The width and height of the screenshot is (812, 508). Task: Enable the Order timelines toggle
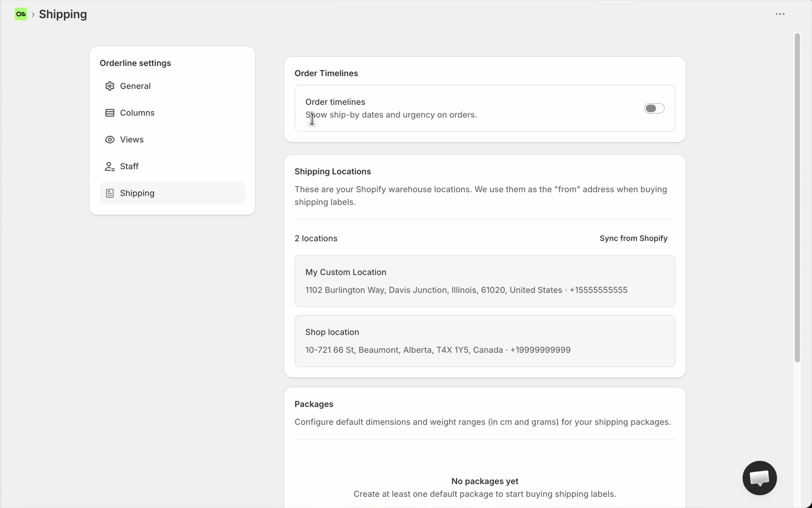pyautogui.click(x=654, y=108)
